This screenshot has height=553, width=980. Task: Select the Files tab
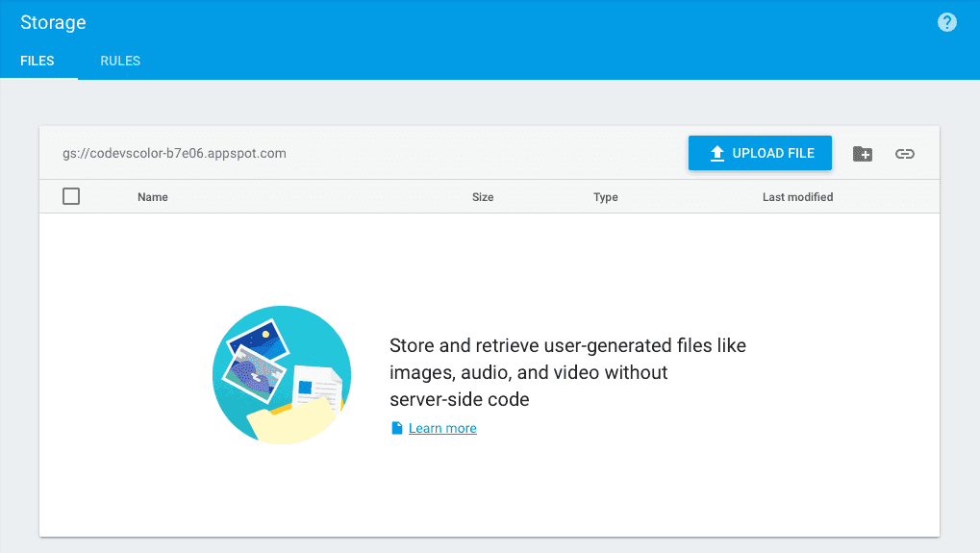click(38, 61)
